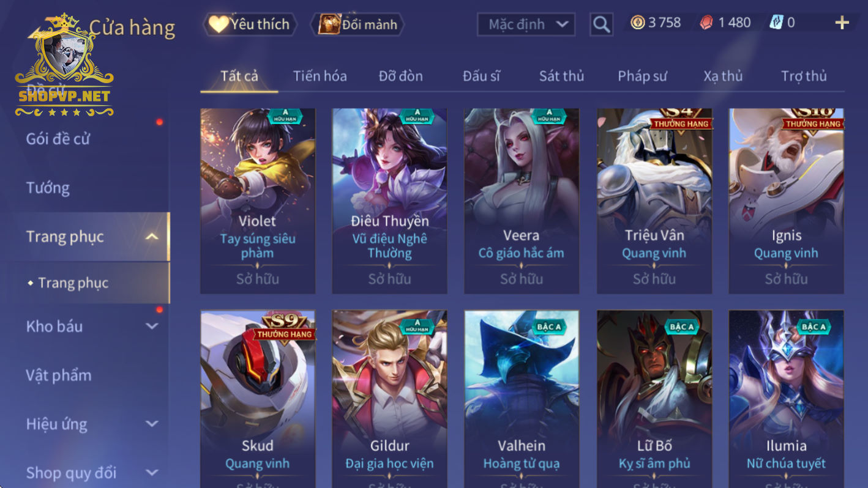Select the Violet Tay súng siêu phàm skin card
This screenshot has width=868, height=488.
click(x=258, y=201)
